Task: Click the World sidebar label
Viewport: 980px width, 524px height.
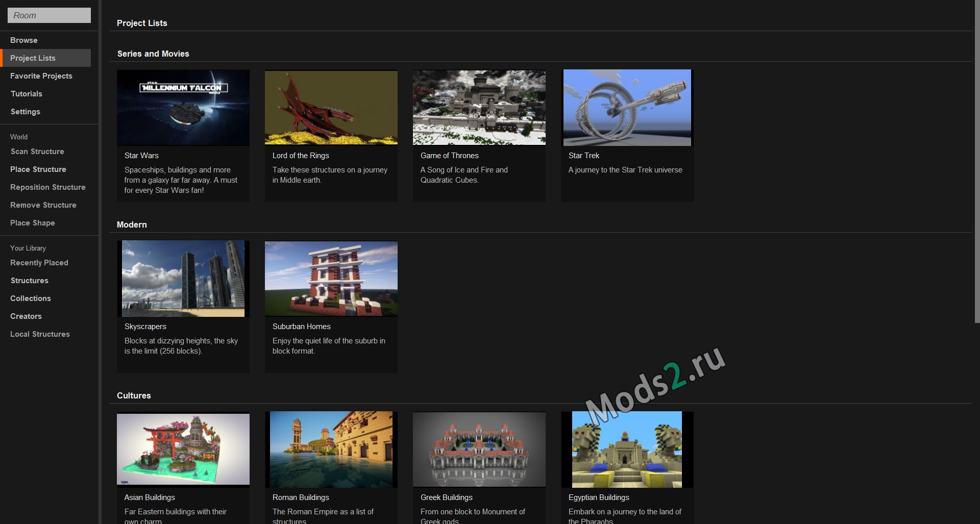Action: coord(19,137)
